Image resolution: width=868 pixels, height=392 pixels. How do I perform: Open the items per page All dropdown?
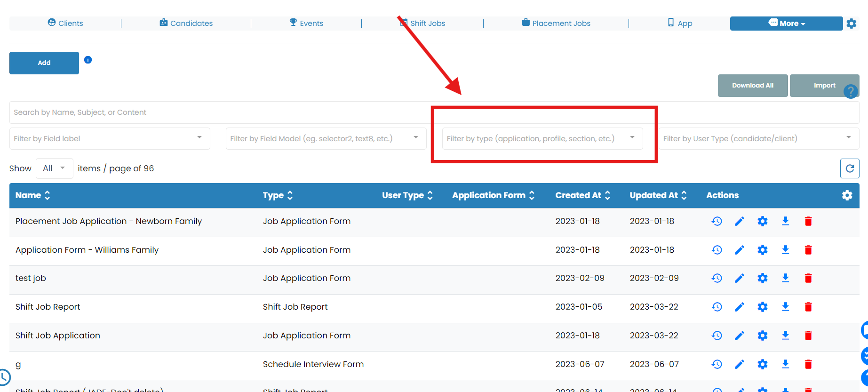54,168
